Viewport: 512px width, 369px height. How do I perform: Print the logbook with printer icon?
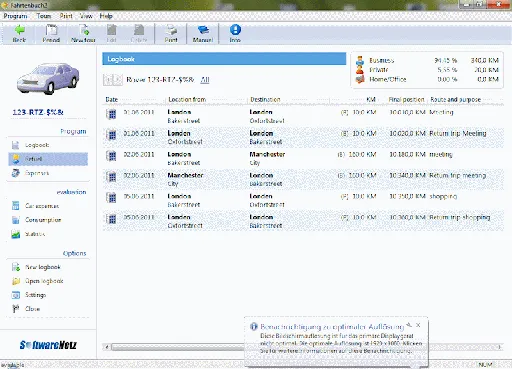171,33
